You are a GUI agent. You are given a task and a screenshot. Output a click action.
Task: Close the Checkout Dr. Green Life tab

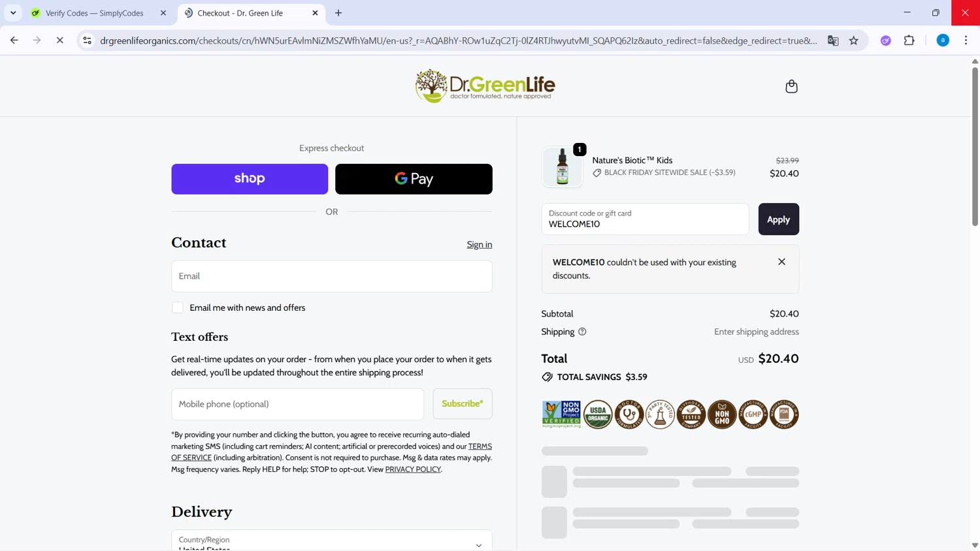tap(315, 13)
